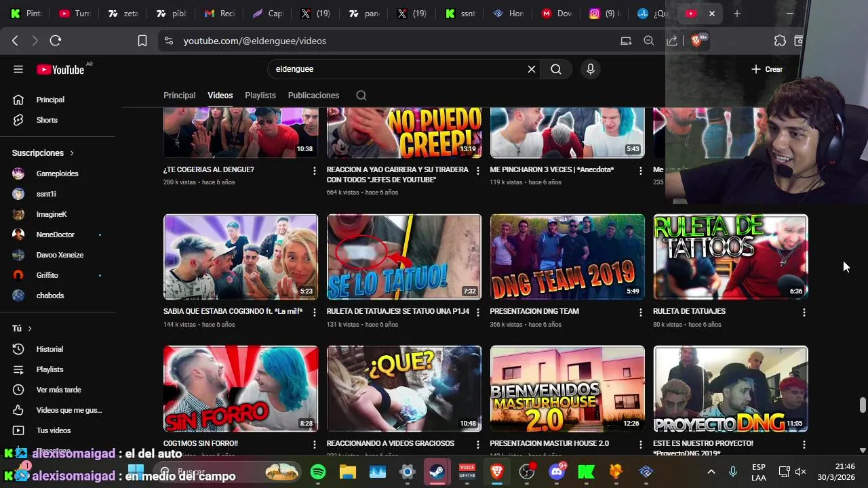Go to YouTube home via logo
Image resolution: width=868 pixels, height=488 pixels.
click(61, 69)
